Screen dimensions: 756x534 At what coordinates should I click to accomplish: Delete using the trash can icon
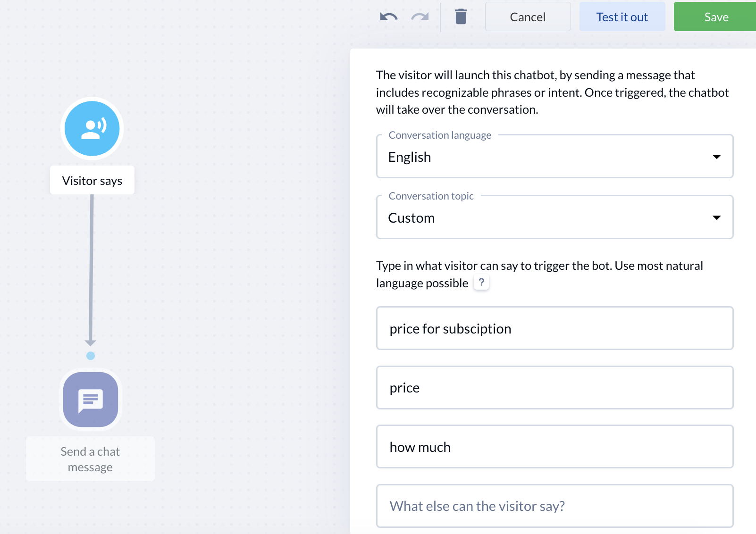461,17
